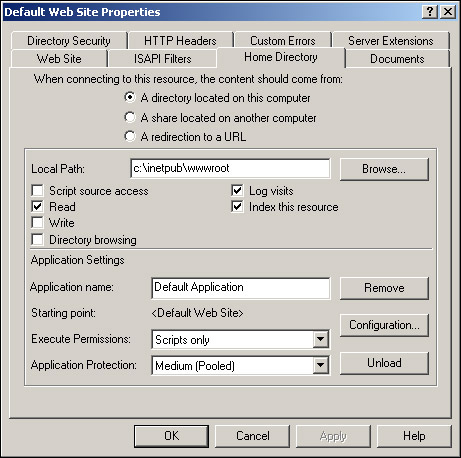
Task: Open application Configuration... button
Action: tap(384, 325)
